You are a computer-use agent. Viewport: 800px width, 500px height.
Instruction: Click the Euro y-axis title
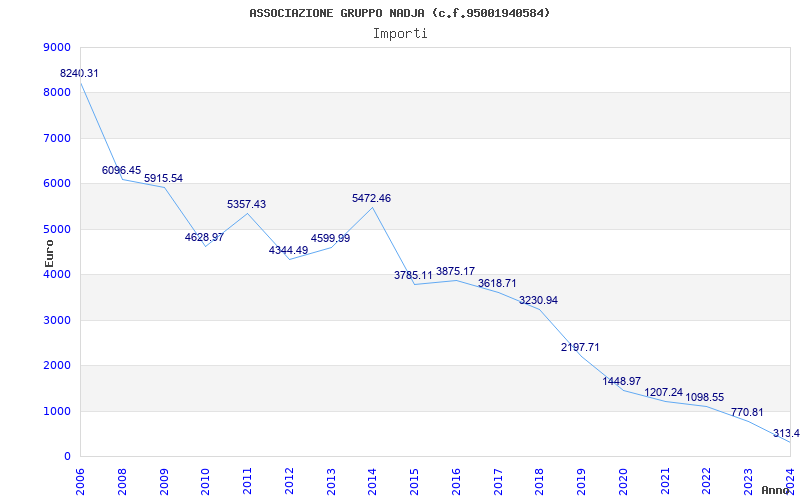pyautogui.click(x=49, y=253)
